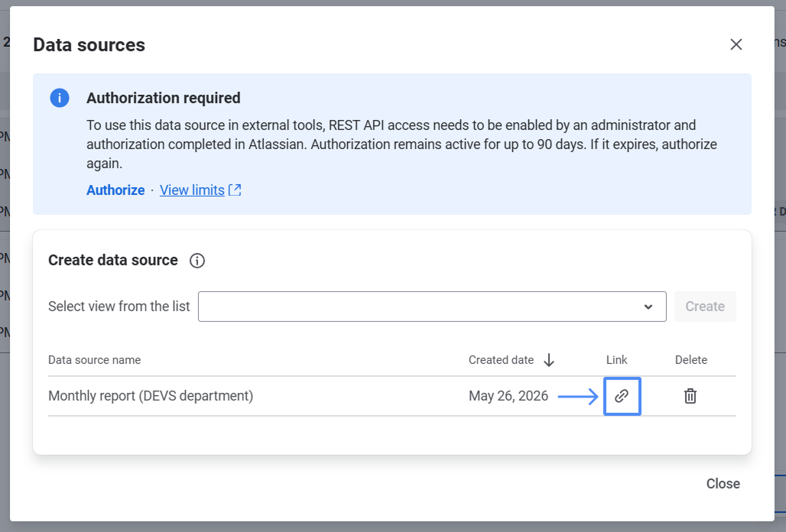
Task: Delete the Monthly report data source
Action: (x=690, y=396)
